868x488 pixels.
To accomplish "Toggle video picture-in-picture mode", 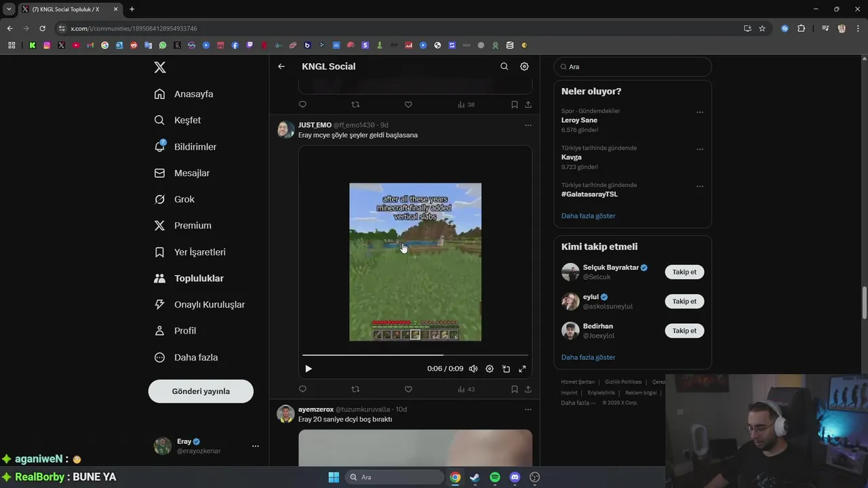I will [x=506, y=369].
